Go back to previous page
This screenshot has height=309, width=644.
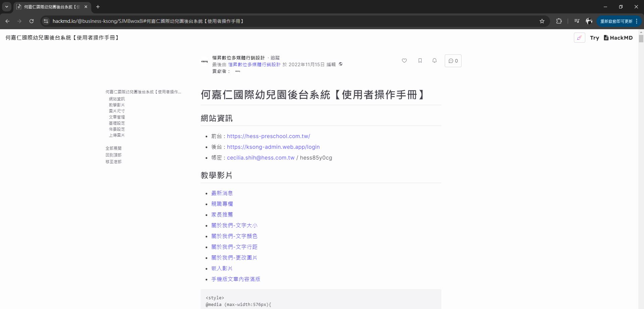tap(7, 21)
